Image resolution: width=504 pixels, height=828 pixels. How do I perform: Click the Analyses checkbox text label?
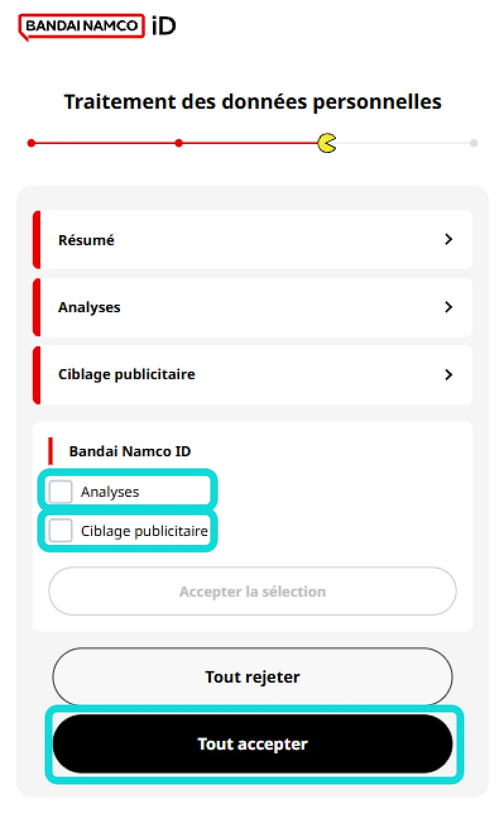(110, 492)
